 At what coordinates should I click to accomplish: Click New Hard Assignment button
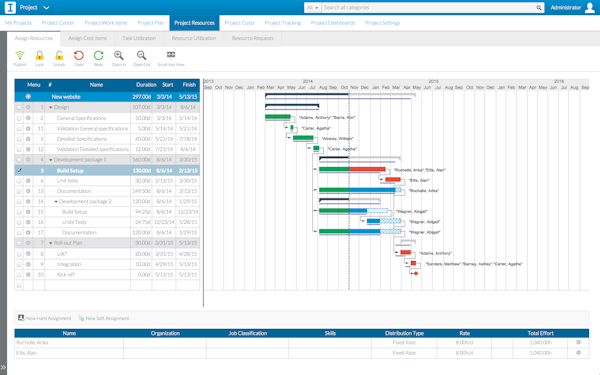coord(45,318)
